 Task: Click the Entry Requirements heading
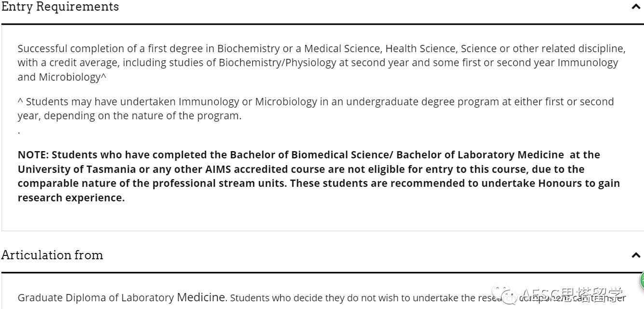pos(60,7)
